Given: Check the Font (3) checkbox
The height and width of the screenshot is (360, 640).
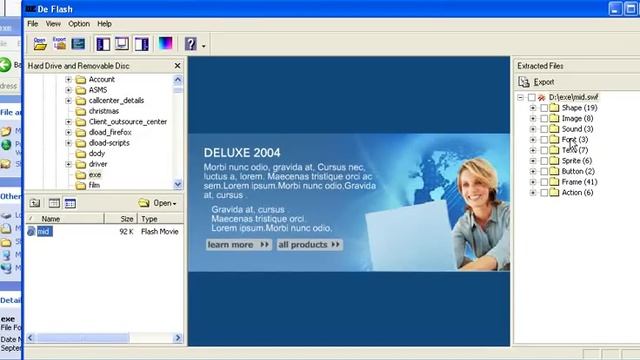Looking at the screenshot, I should tap(544, 140).
